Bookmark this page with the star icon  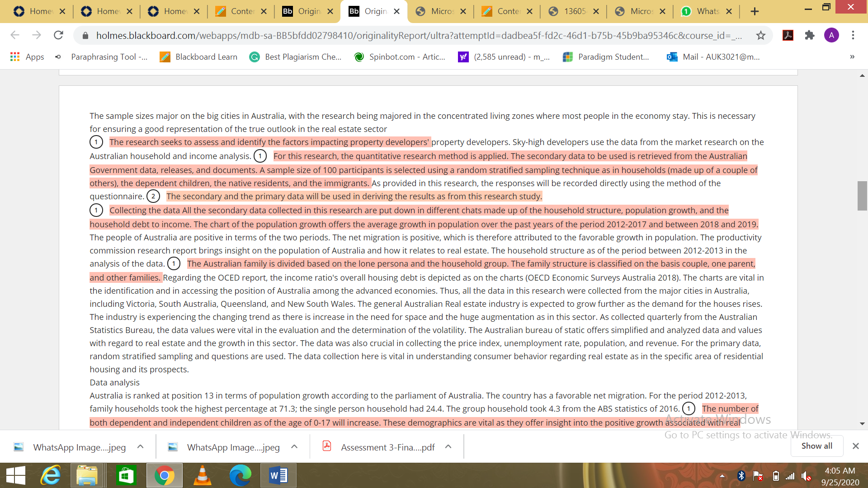(x=761, y=35)
